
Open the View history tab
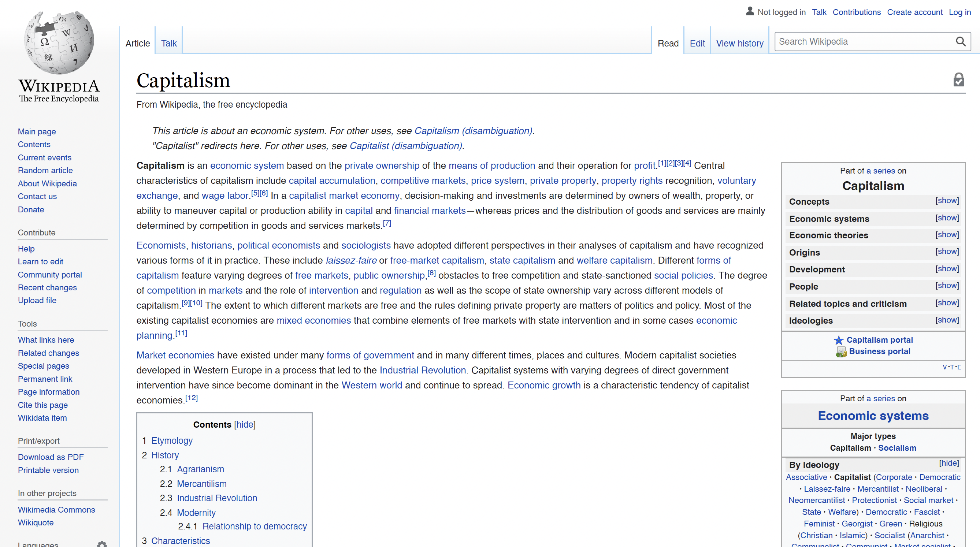tap(739, 43)
